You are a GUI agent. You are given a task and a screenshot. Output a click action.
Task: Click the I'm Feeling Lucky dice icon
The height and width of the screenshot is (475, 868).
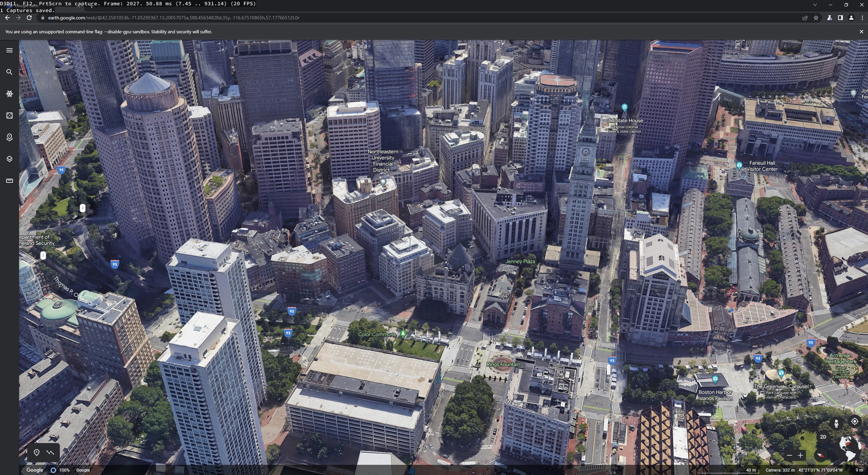[x=10, y=116]
